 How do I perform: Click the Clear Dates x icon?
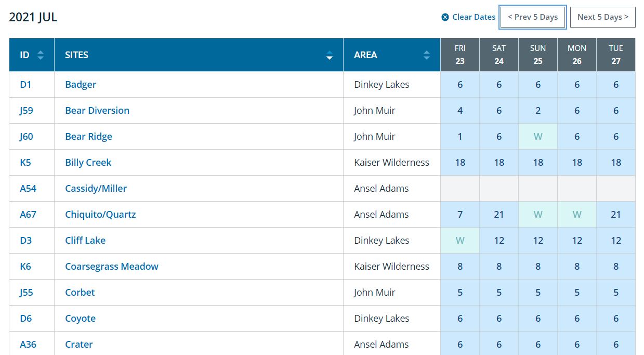(445, 17)
